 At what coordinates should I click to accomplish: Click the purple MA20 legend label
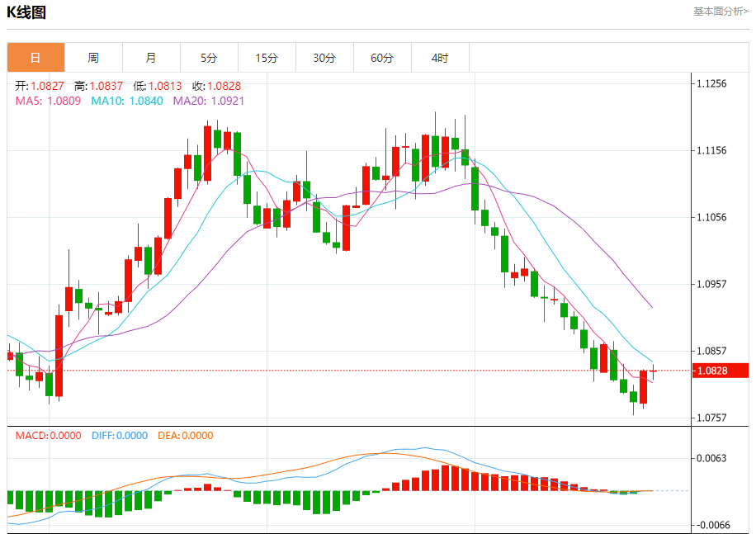coord(208,101)
